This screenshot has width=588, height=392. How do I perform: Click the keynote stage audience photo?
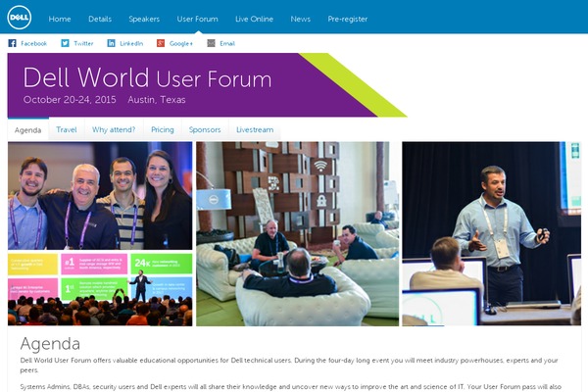coord(100,289)
